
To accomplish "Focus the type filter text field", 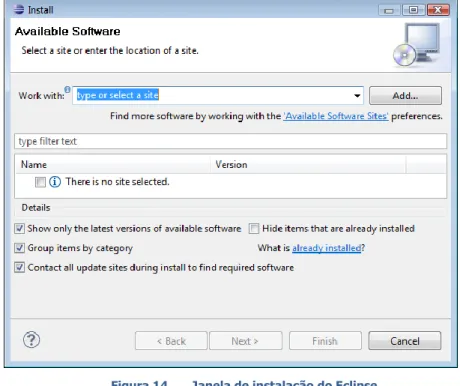I will [x=230, y=141].
